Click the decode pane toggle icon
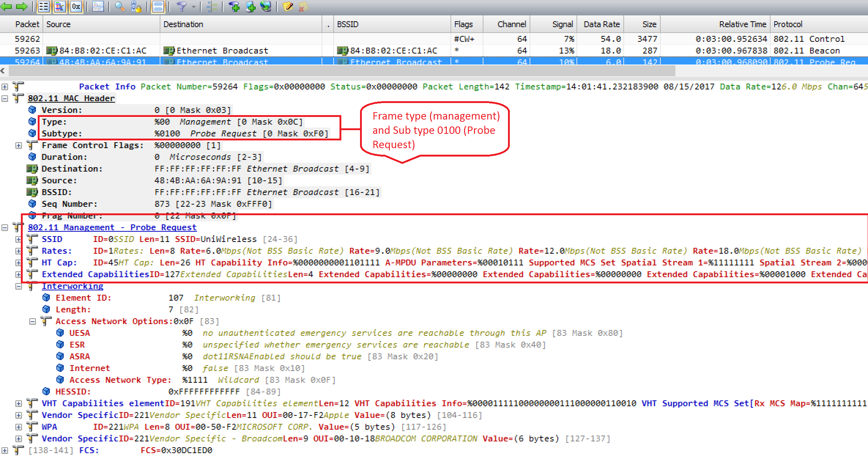Screen dimensions: 868x470 [157, 7]
